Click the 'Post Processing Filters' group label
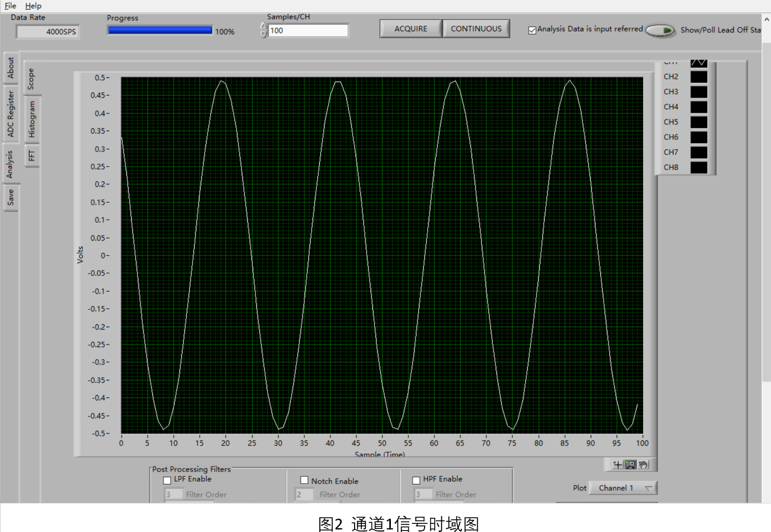This screenshot has width=771, height=532. click(192, 469)
